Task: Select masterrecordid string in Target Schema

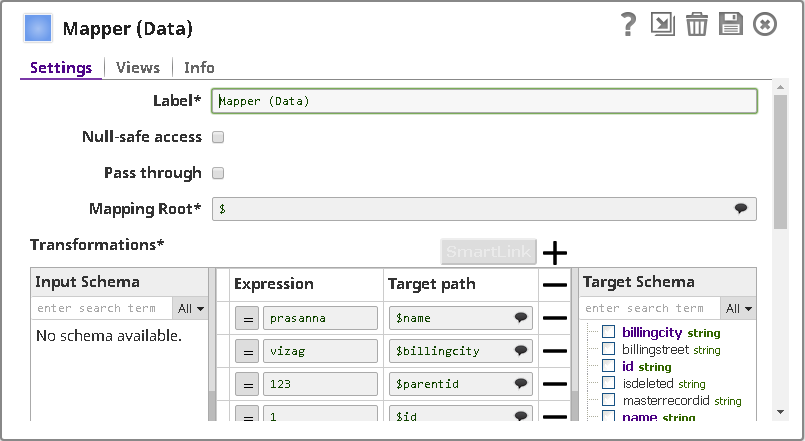Action: point(682,400)
